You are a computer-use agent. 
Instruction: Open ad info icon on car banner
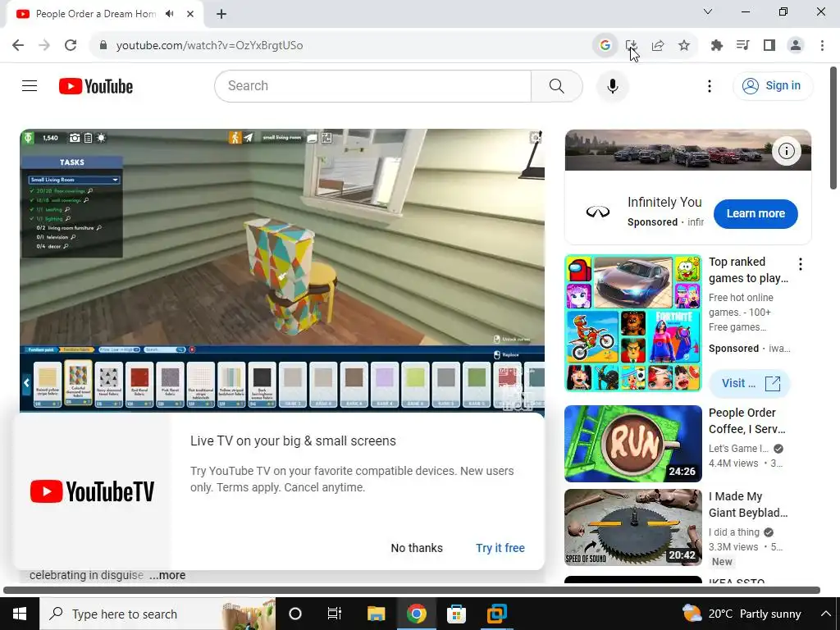(786, 151)
